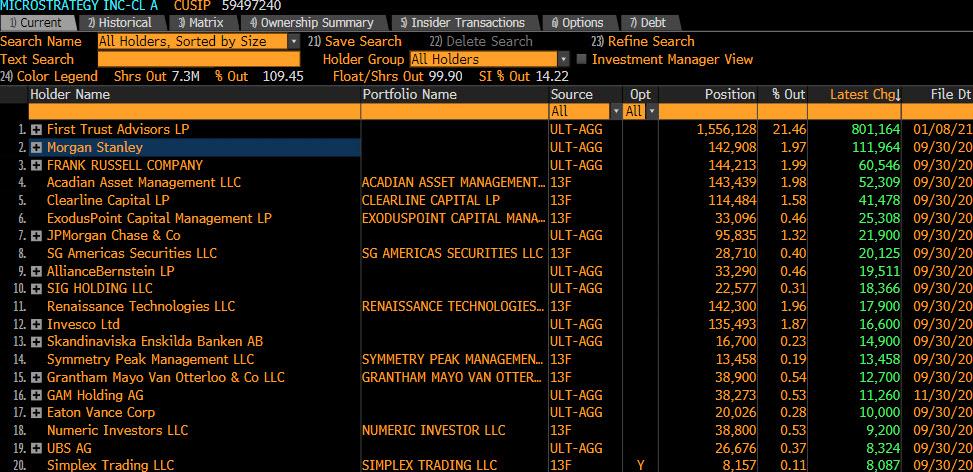This screenshot has width=973, height=472.
Task: Click latest change value 111,964
Action: tap(875, 148)
